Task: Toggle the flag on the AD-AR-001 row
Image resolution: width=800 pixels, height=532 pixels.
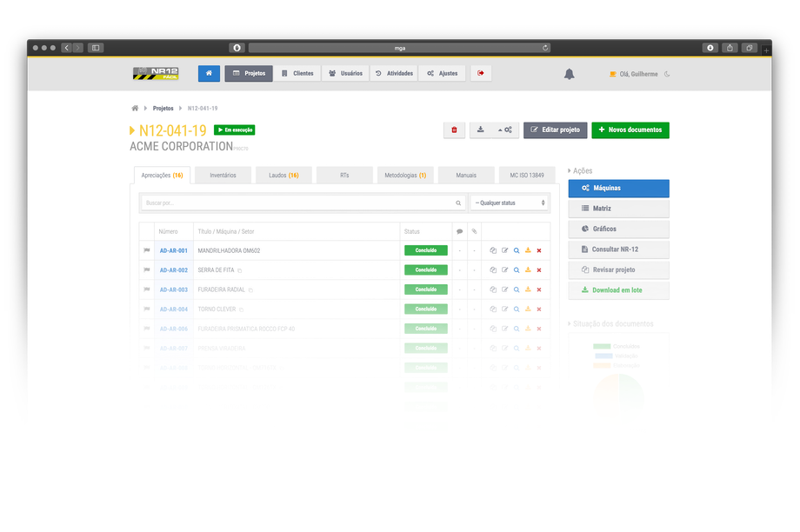Action: (146, 250)
